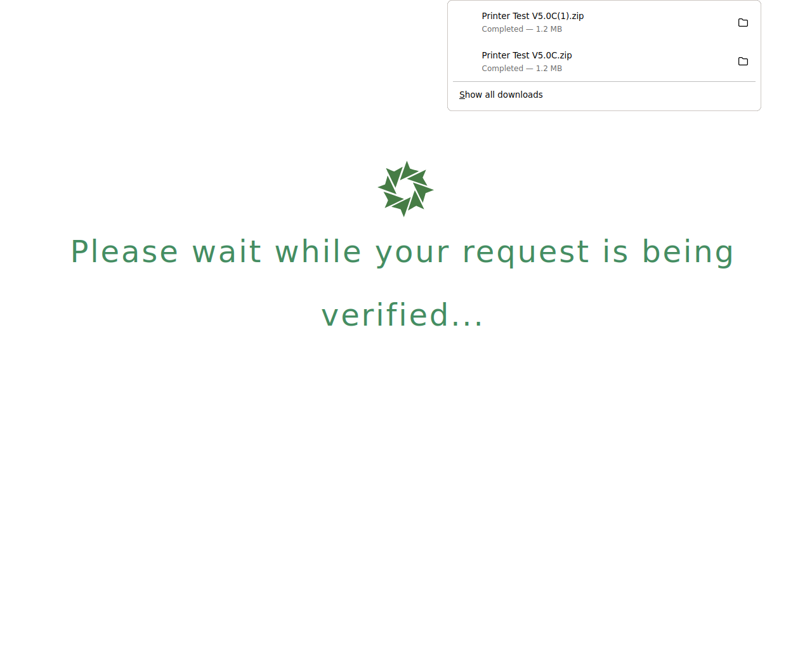This screenshot has height=650, width=812.
Task: Click the word "Please" in the heading
Action: point(124,251)
